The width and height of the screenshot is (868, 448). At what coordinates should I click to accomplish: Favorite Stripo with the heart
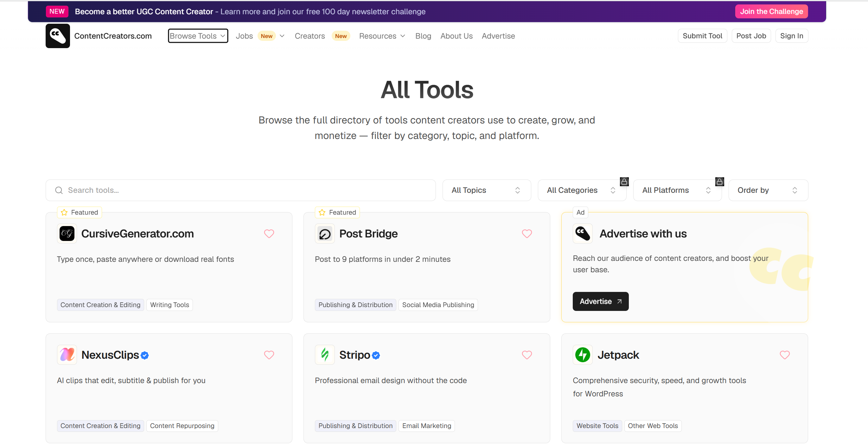click(x=527, y=355)
